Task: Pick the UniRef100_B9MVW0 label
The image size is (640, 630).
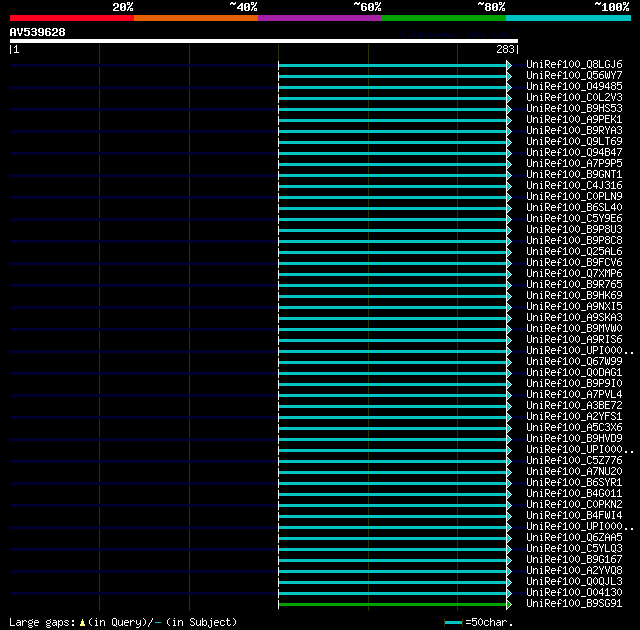Action: pyautogui.click(x=574, y=329)
